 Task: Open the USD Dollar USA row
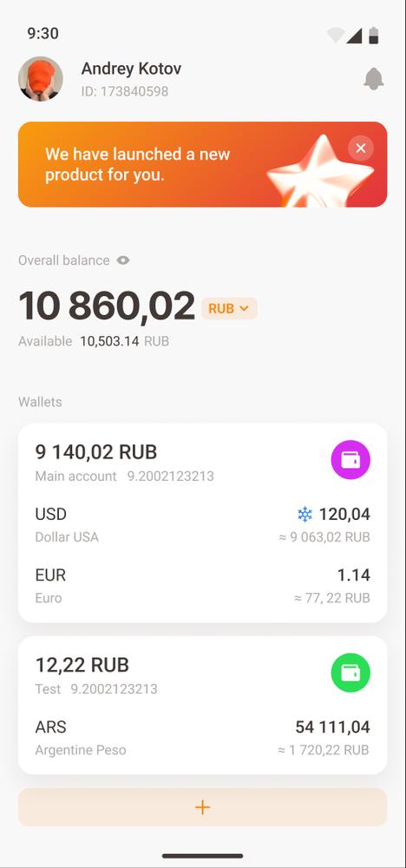(202, 524)
